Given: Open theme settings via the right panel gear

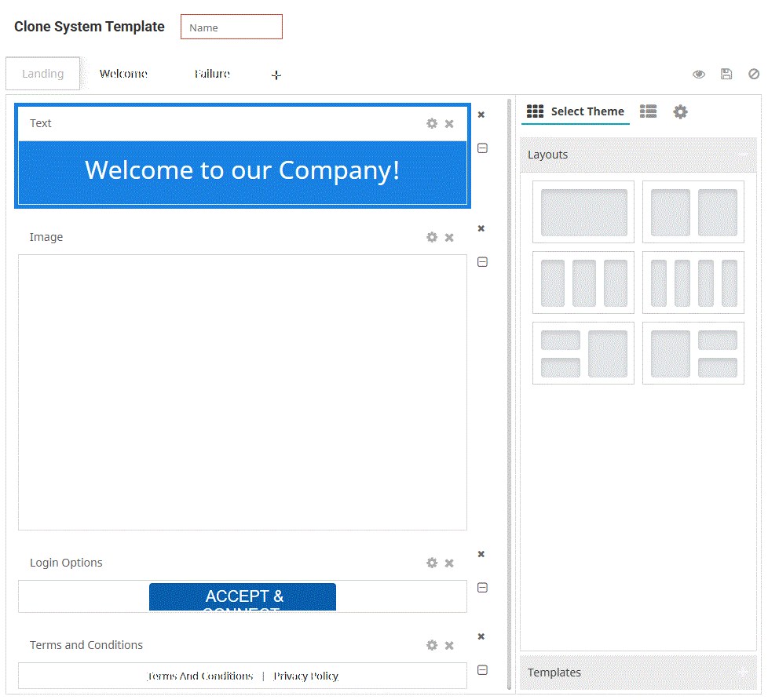Looking at the screenshot, I should (679, 111).
